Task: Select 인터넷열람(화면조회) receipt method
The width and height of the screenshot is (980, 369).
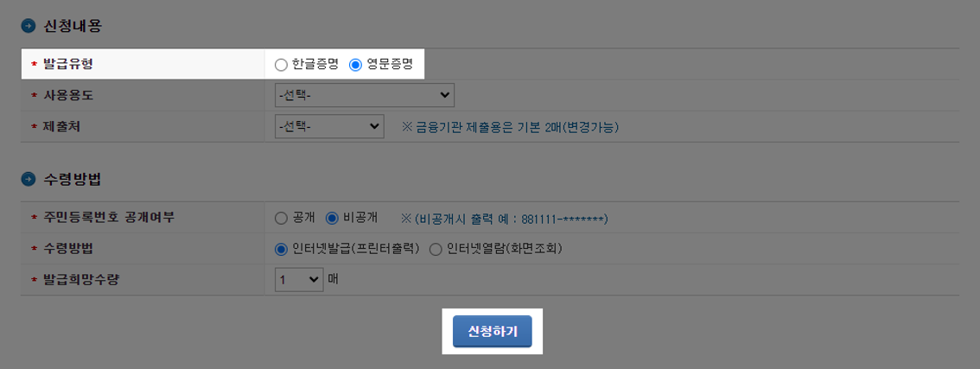Action: tap(436, 249)
